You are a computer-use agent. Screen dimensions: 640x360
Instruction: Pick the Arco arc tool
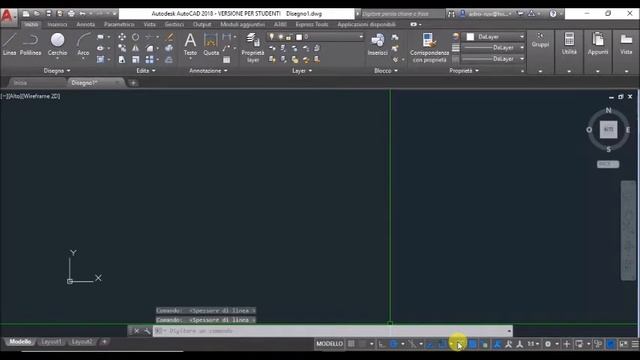coord(83,44)
